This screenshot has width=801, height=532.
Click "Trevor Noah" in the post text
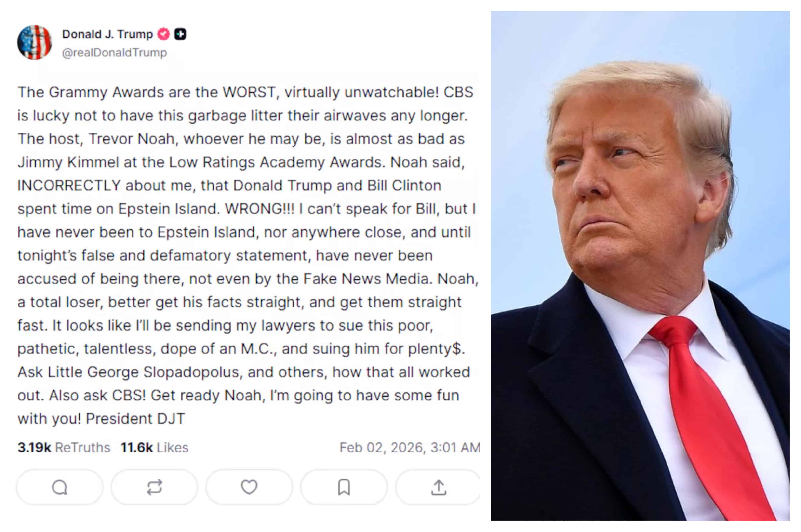pos(132,139)
